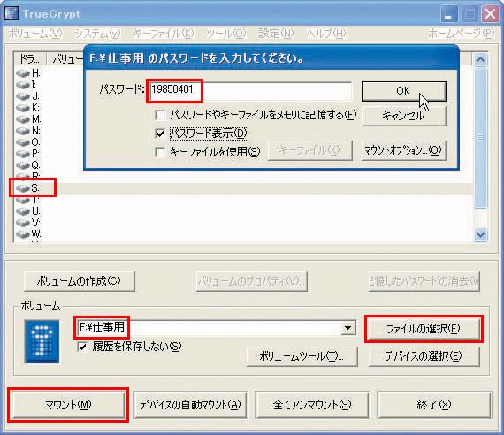Click the ドラ... column header
The image size is (504, 435).
click(x=29, y=59)
